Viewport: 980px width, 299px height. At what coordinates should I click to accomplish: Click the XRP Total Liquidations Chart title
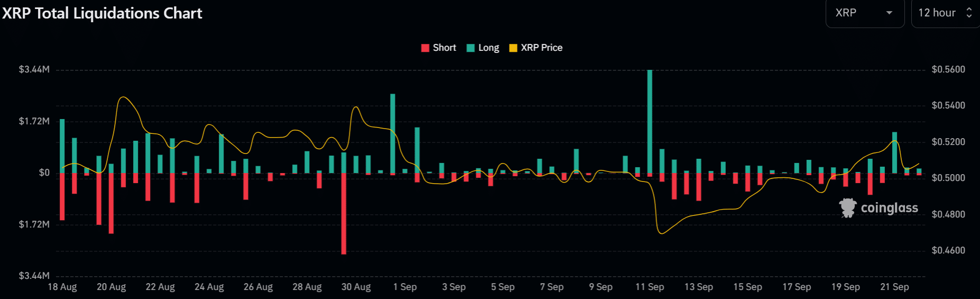102,13
